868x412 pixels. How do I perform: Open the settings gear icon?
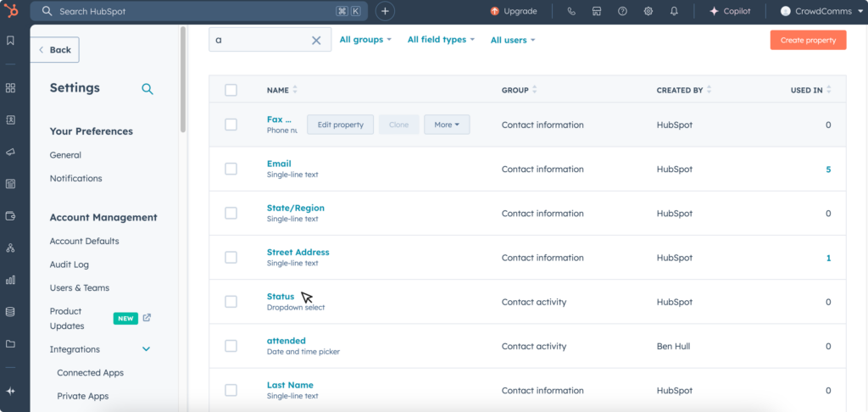(648, 11)
